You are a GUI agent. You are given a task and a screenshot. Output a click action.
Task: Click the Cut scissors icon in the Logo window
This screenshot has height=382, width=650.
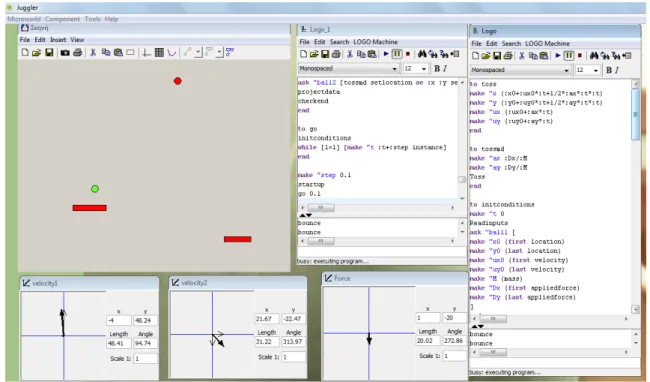click(x=522, y=56)
